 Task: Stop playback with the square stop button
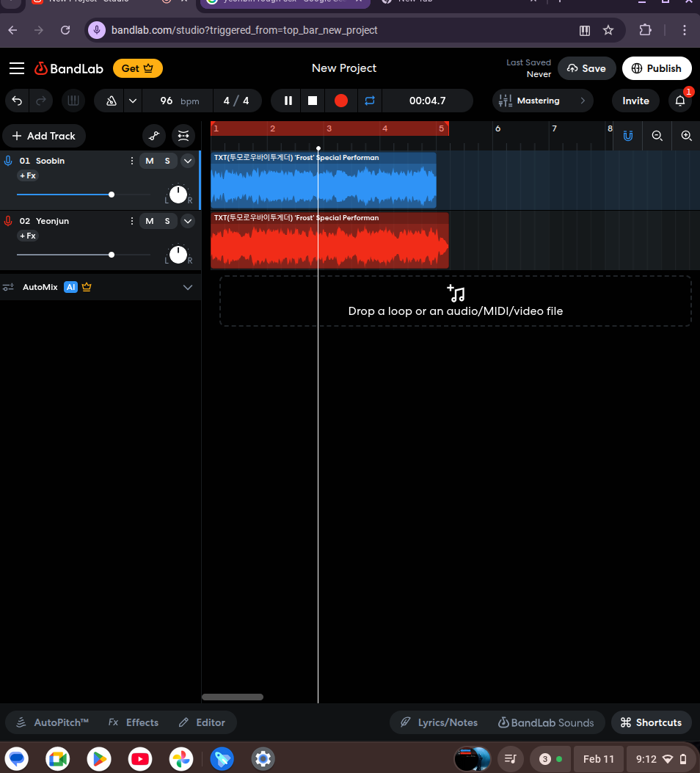(313, 101)
